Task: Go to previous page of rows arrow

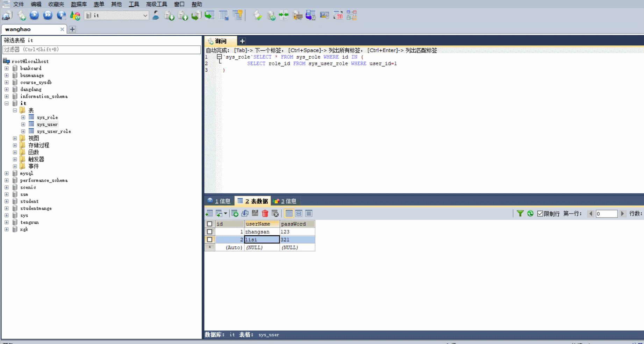Action: point(591,214)
